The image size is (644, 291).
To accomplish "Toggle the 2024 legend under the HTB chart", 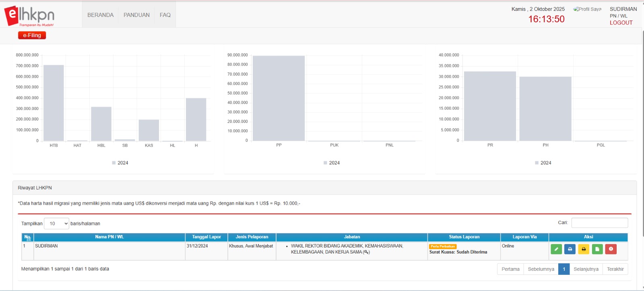I will click(x=120, y=163).
